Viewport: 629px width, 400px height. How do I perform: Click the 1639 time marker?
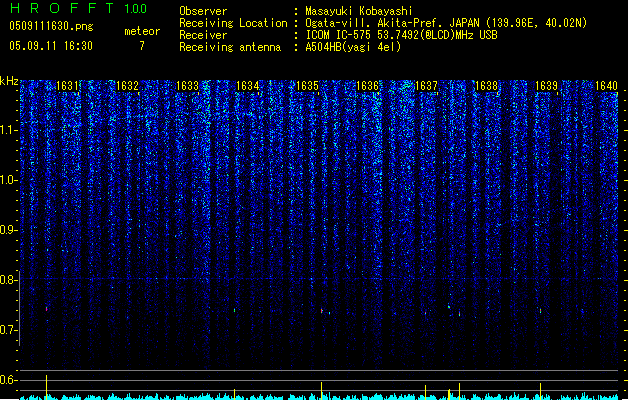pyautogui.click(x=546, y=86)
